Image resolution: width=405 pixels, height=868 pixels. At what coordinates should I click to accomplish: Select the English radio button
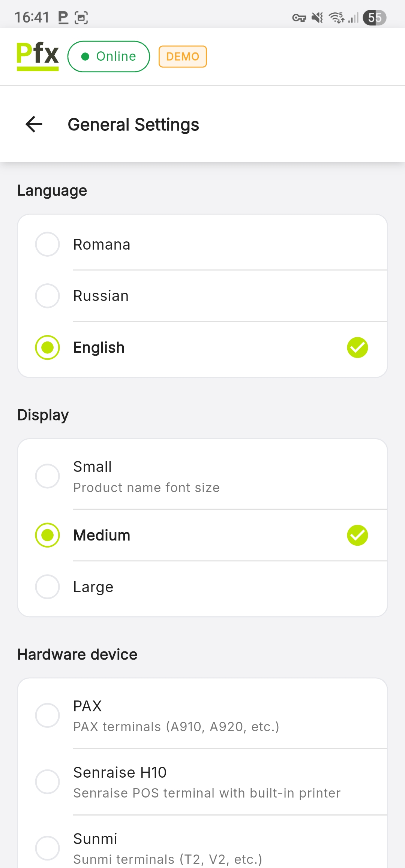[48, 347]
